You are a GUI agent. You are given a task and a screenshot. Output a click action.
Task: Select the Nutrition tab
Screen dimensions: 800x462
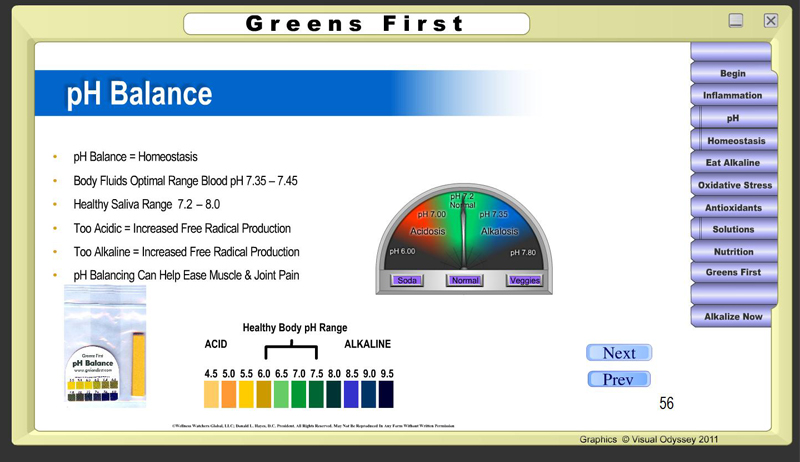pyautogui.click(x=732, y=252)
